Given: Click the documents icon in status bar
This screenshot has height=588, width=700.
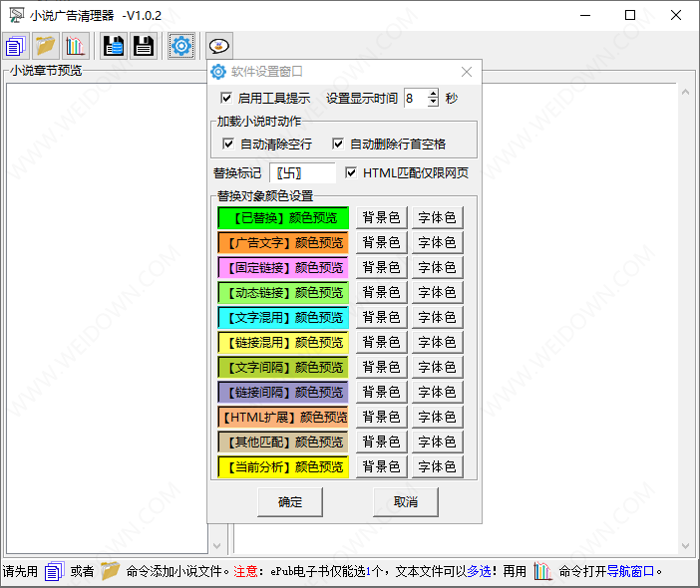Looking at the screenshot, I should tap(55, 571).
